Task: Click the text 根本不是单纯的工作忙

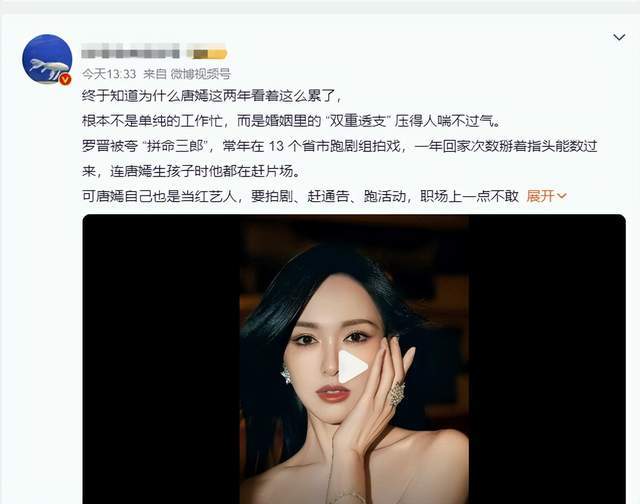Action: (153, 121)
